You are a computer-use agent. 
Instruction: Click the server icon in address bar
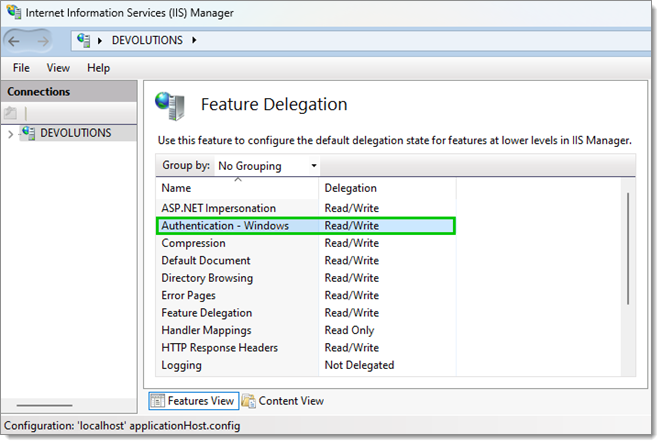[x=84, y=40]
